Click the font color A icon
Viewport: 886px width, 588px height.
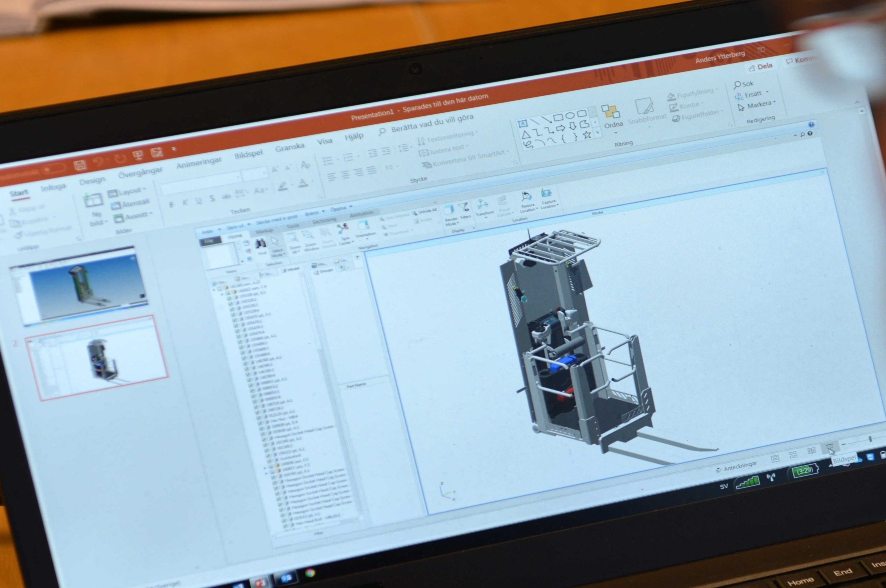[x=303, y=183]
